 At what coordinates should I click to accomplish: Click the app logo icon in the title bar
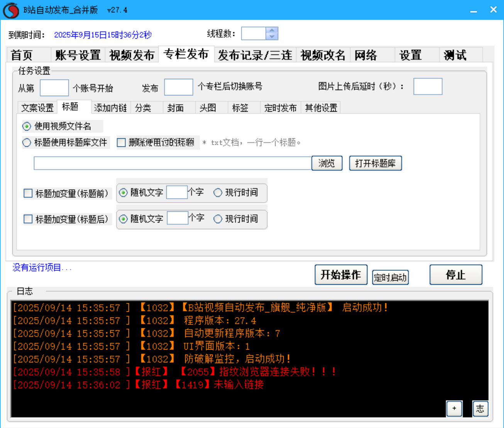[x=12, y=10]
